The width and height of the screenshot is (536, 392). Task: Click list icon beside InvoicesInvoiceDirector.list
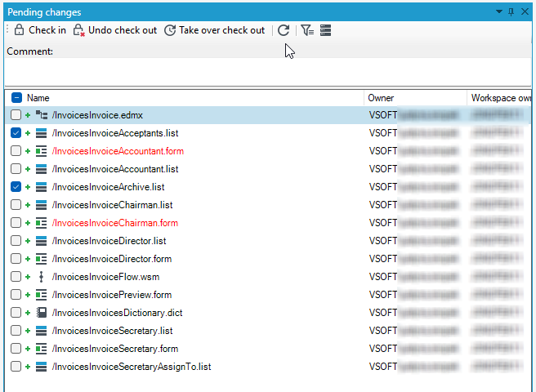[x=42, y=241]
